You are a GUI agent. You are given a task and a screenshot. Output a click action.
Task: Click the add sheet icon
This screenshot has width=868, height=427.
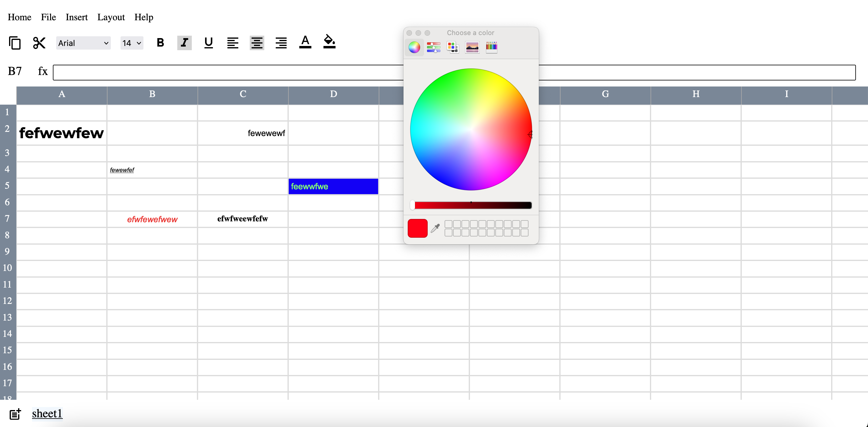[x=15, y=414]
